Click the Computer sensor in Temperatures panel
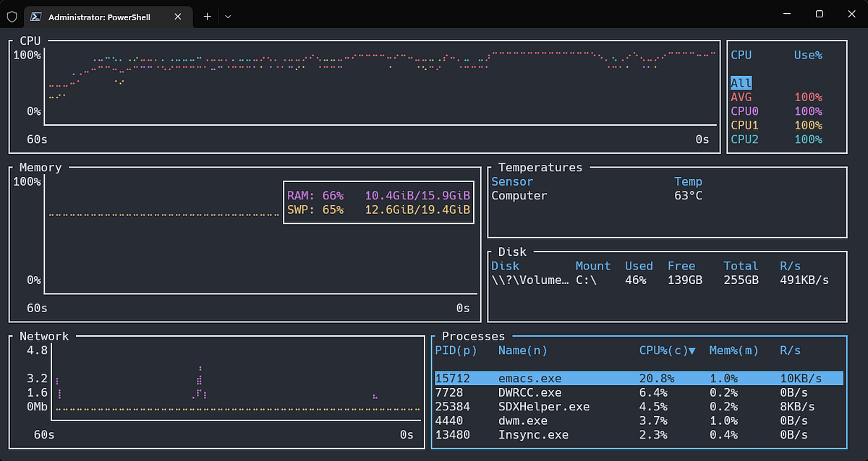The width and height of the screenshot is (868, 461). click(519, 195)
